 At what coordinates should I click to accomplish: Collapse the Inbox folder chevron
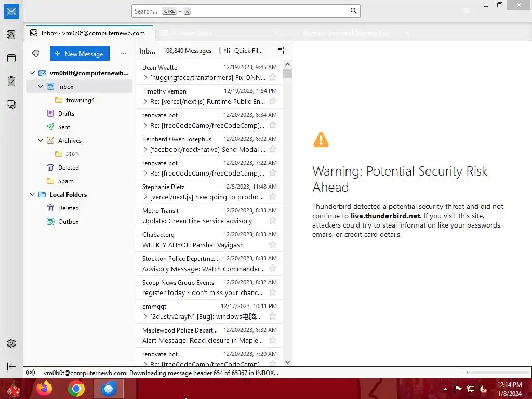[41, 87]
